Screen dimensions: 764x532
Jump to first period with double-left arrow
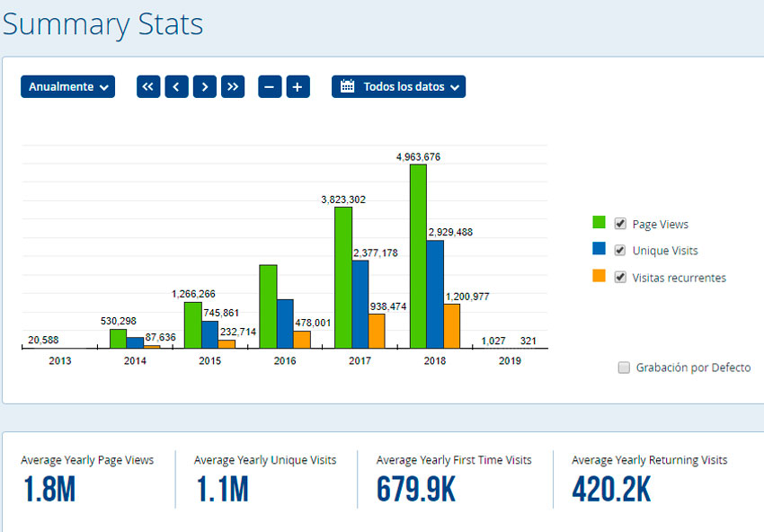(x=148, y=87)
